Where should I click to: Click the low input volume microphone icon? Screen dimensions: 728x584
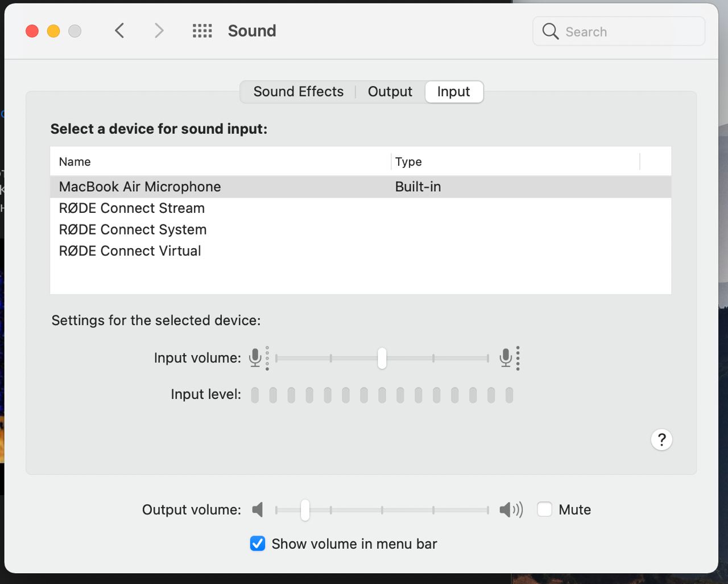pyautogui.click(x=255, y=358)
